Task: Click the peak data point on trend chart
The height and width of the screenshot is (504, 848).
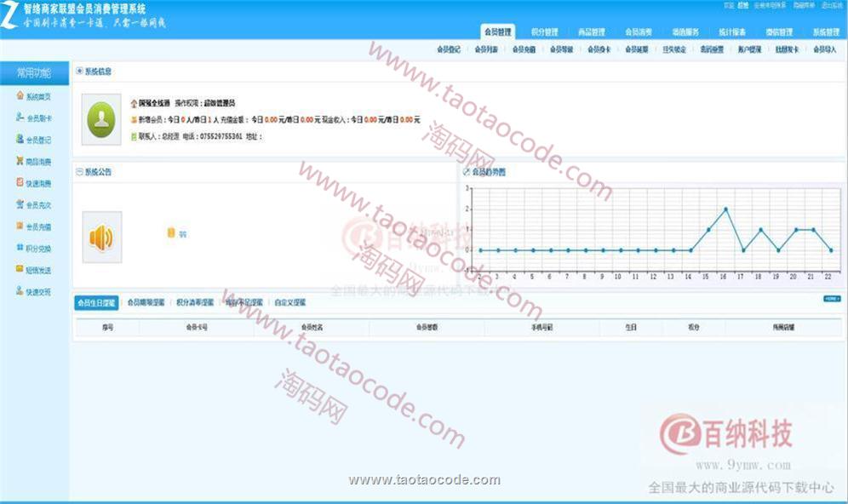Action: (725, 209)
